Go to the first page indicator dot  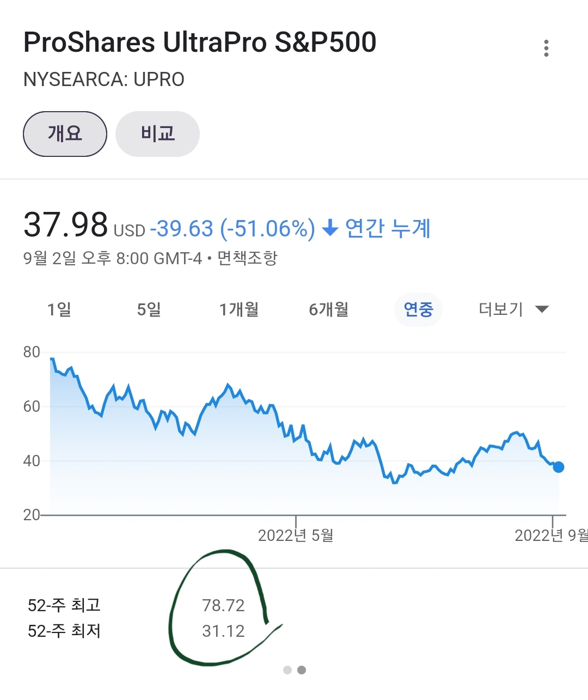coord(287,670)
